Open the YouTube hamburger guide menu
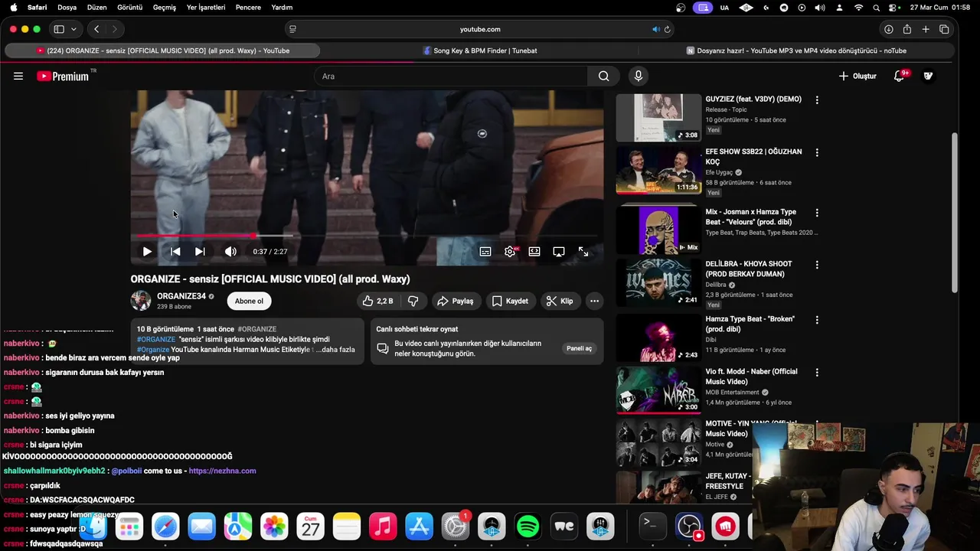 [18, 76]
